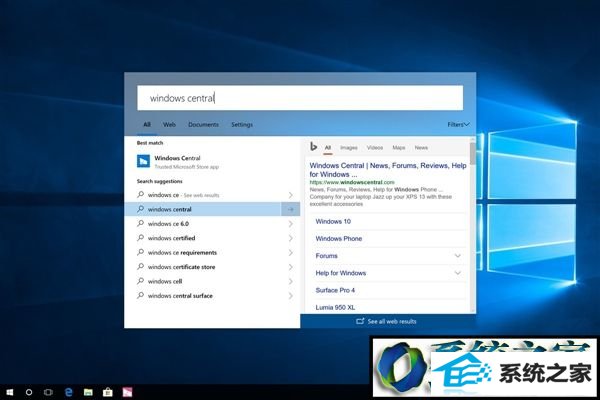
Task: Expand the Help for Windows chevron
Action: pyautogui.click(x=458, y=273)
